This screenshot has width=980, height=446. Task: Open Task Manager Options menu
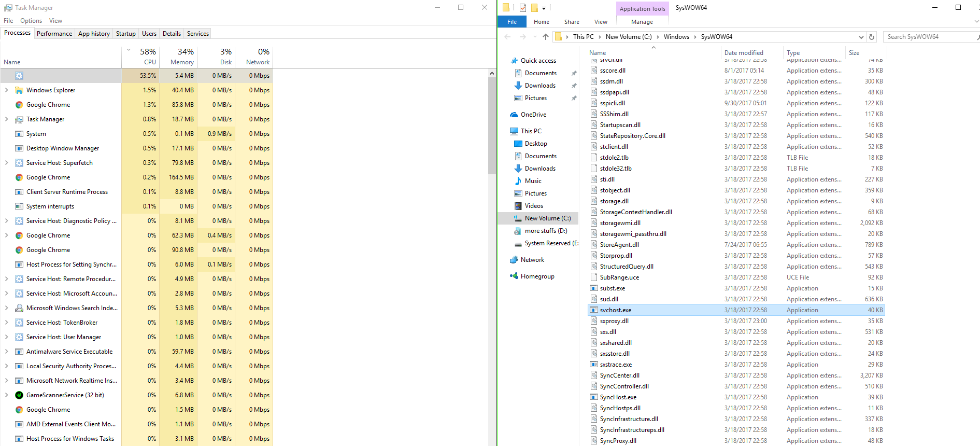tap(31, 21)
